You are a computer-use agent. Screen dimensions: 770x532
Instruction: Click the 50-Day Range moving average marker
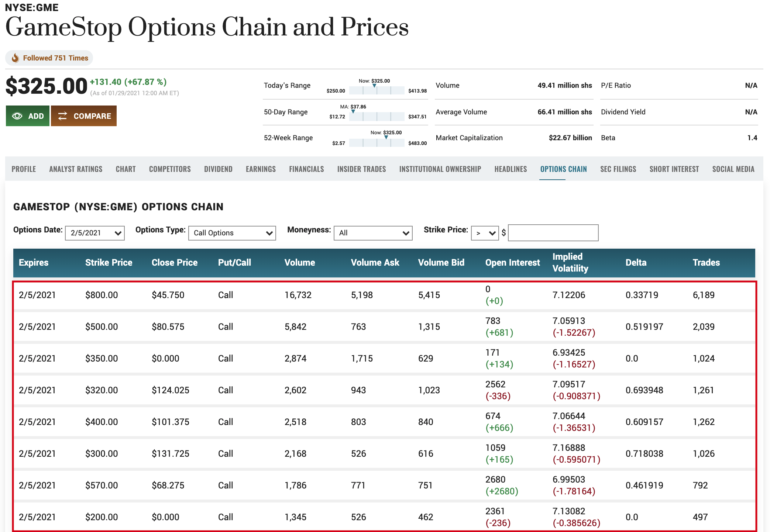pos(353,111)
